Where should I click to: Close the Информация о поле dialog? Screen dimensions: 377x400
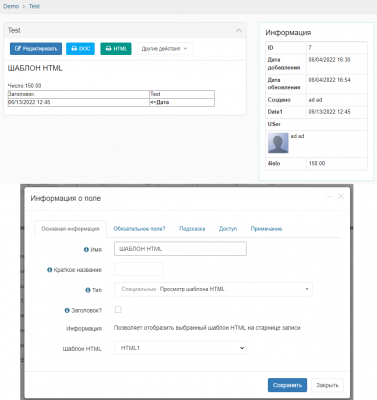click(x=341, y=197)
